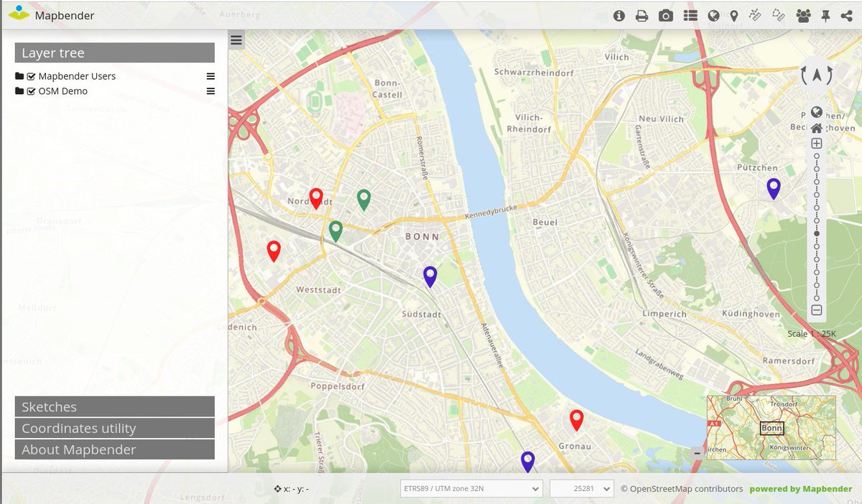862x504 pixels.
Task: Expand the Coordinates utility panel
Action: (115, 428)
